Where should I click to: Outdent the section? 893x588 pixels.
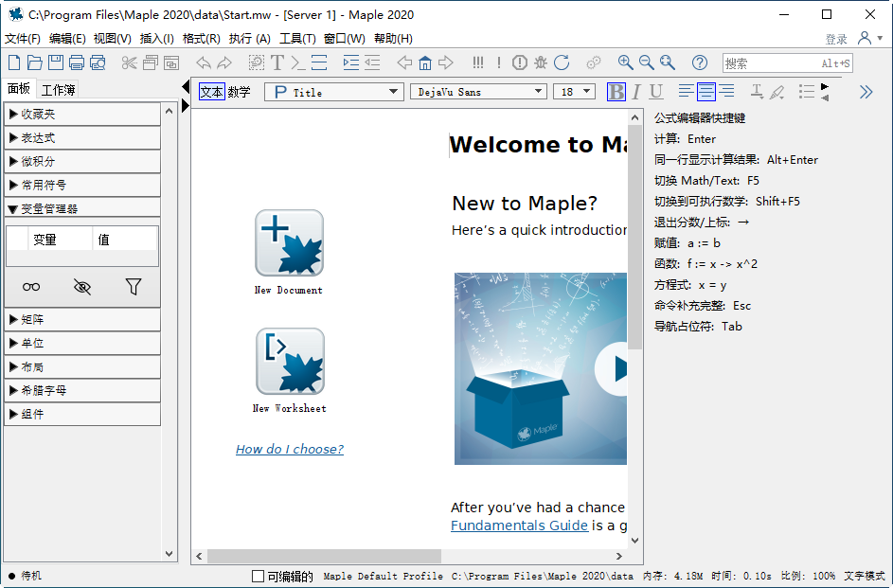click(x=372, y=62)
